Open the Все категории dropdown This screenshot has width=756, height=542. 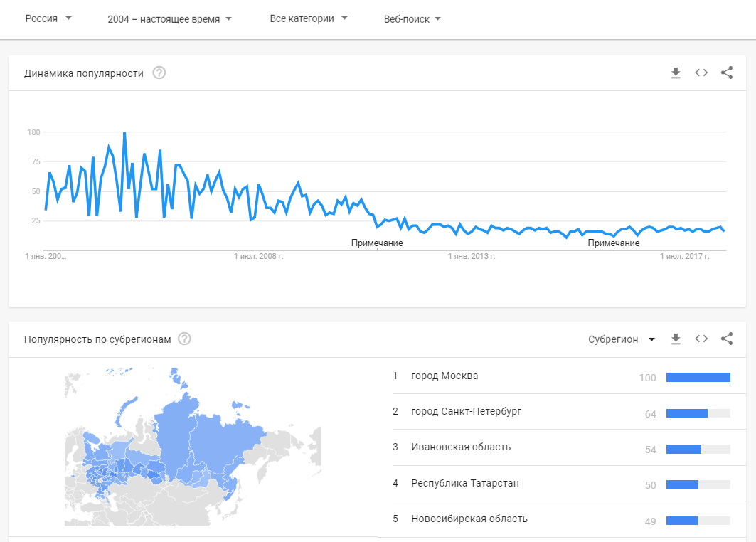309,18
